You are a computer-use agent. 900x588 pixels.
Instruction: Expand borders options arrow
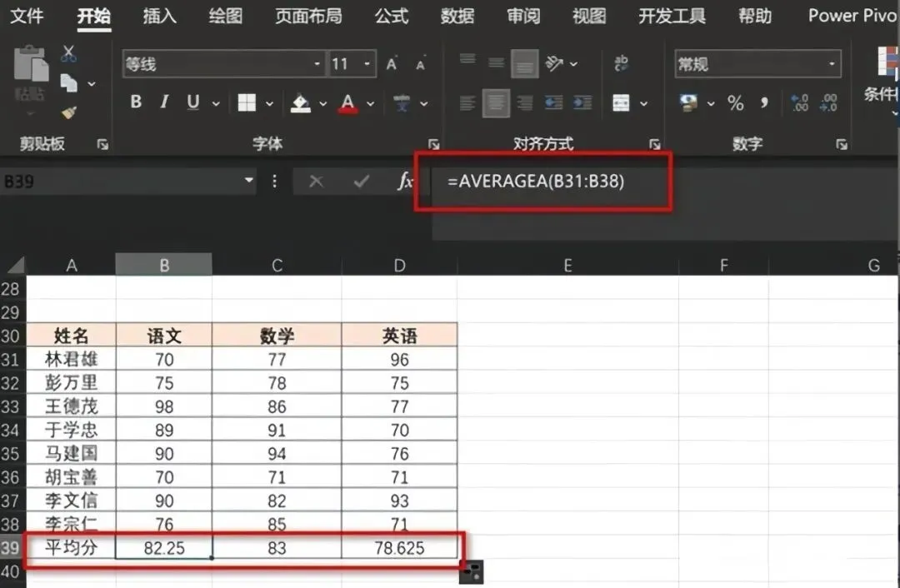(x=269, y=104)
